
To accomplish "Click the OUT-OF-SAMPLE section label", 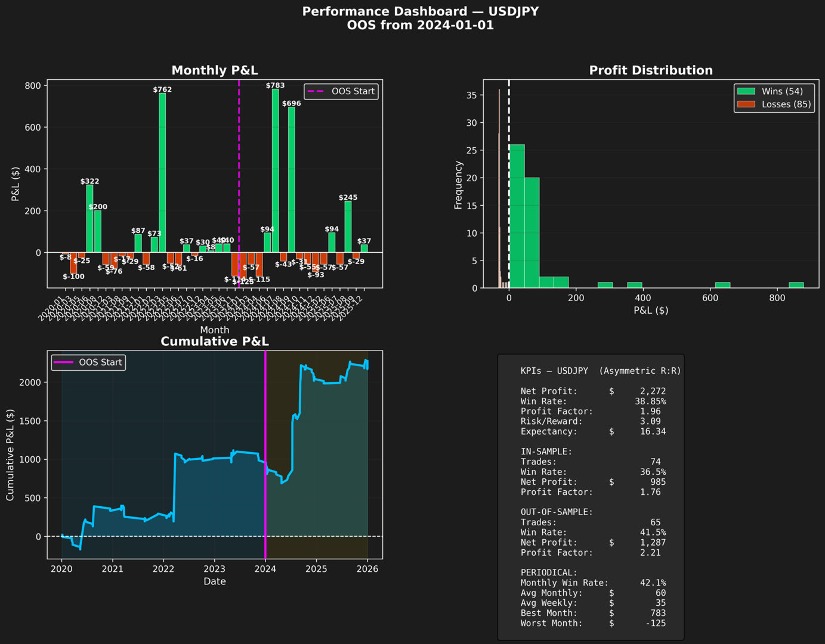I will (557, 512).
